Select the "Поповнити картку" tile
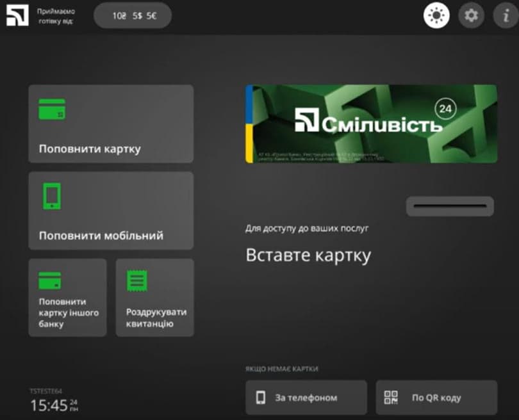The width and height of the screenshot is (519, 420). [111, 124]
